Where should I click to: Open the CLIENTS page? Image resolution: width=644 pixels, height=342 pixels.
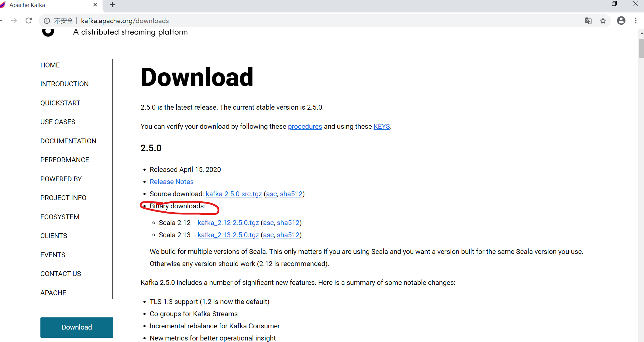click(x=54, y=236)
